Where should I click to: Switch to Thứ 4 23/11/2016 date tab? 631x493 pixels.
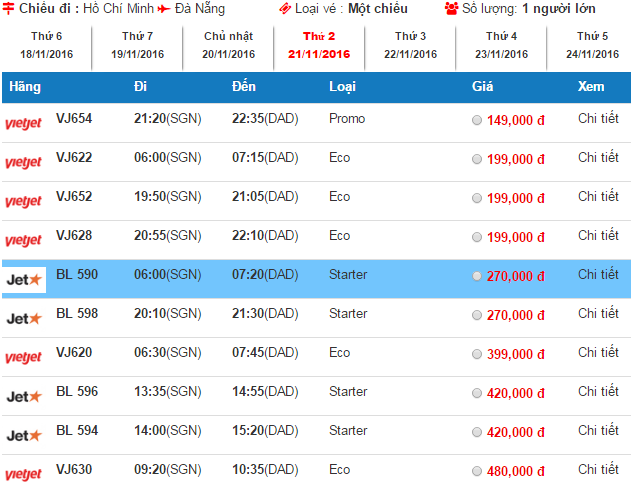tap(501, 45)
